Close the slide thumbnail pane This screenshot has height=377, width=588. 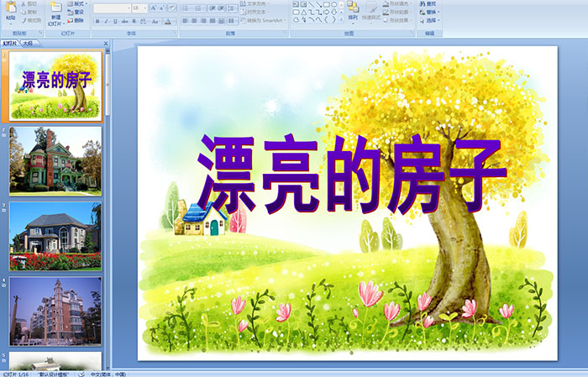tap(106, 43)
